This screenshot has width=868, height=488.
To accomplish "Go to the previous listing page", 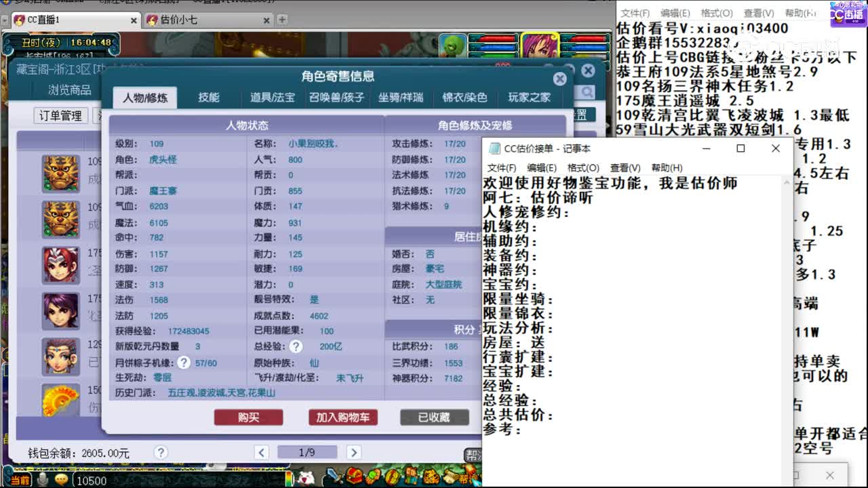I will (x=262, y=452).
